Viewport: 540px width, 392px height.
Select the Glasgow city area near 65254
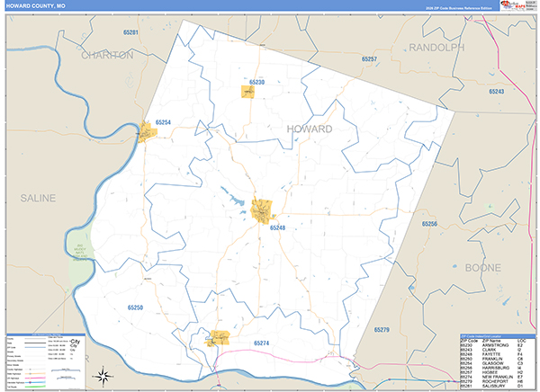(x=147, y=131)
